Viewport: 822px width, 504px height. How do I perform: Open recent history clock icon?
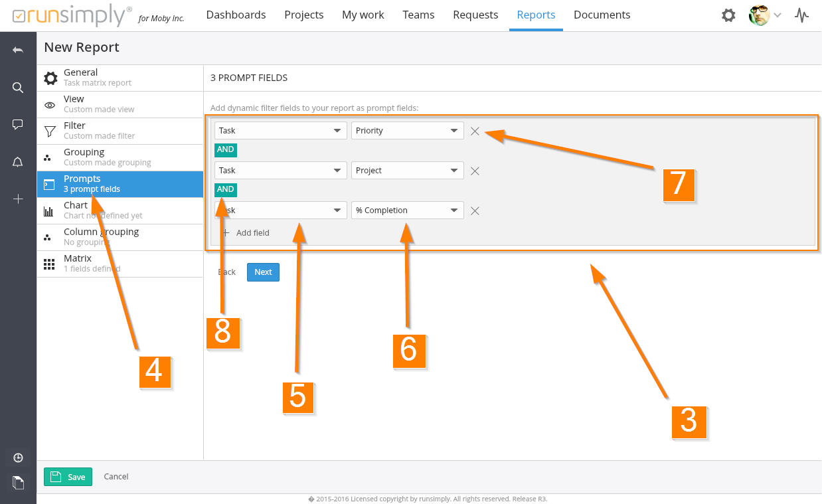18,458
